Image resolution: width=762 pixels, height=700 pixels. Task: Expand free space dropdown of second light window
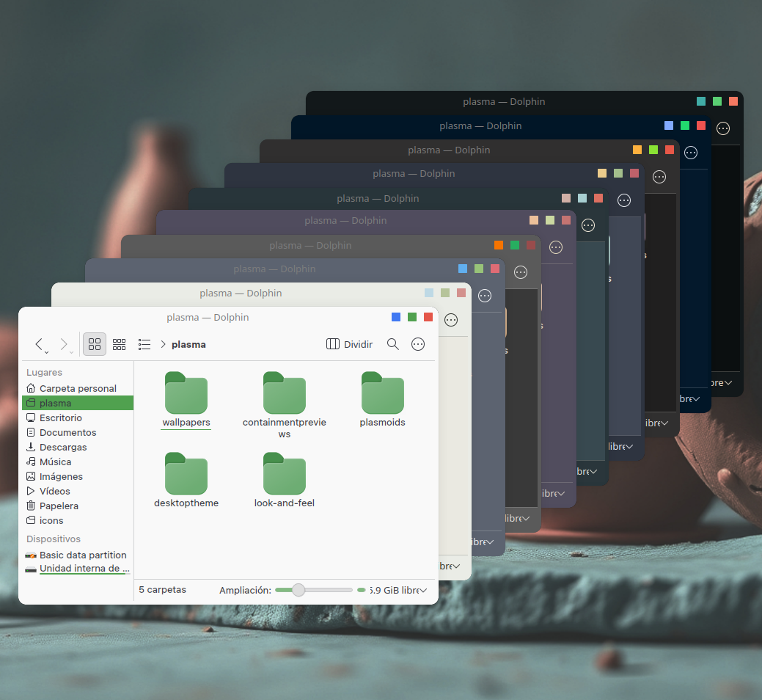tap(456, 566)
